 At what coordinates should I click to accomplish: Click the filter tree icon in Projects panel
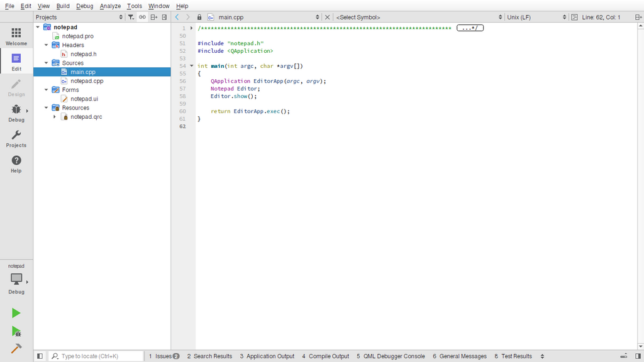[131, 17]
